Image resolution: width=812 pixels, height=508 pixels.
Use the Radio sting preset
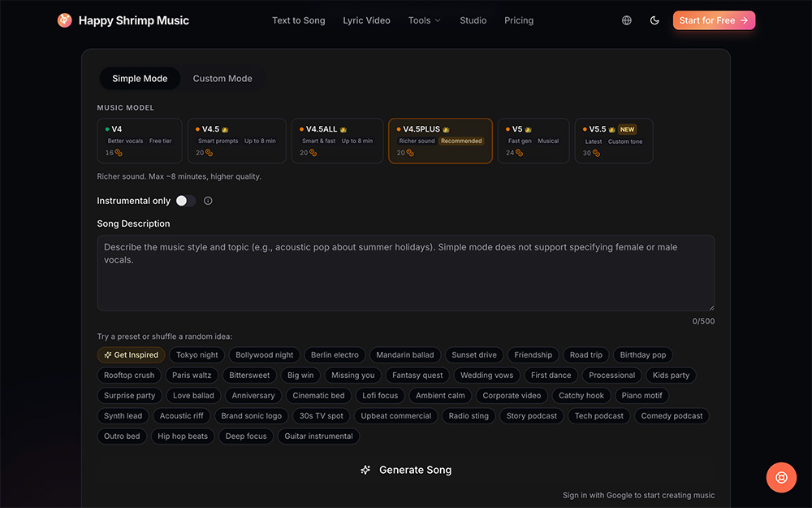click(469, 415)
